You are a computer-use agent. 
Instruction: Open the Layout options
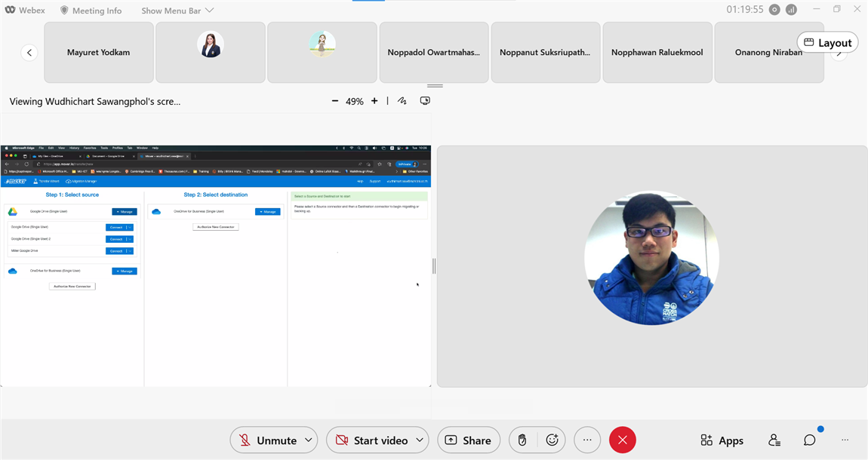click(x=827, y=43)
